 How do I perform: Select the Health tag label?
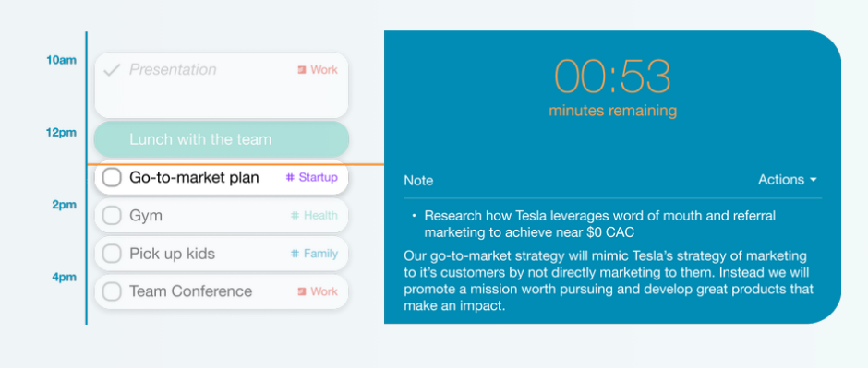click(320, 216)
